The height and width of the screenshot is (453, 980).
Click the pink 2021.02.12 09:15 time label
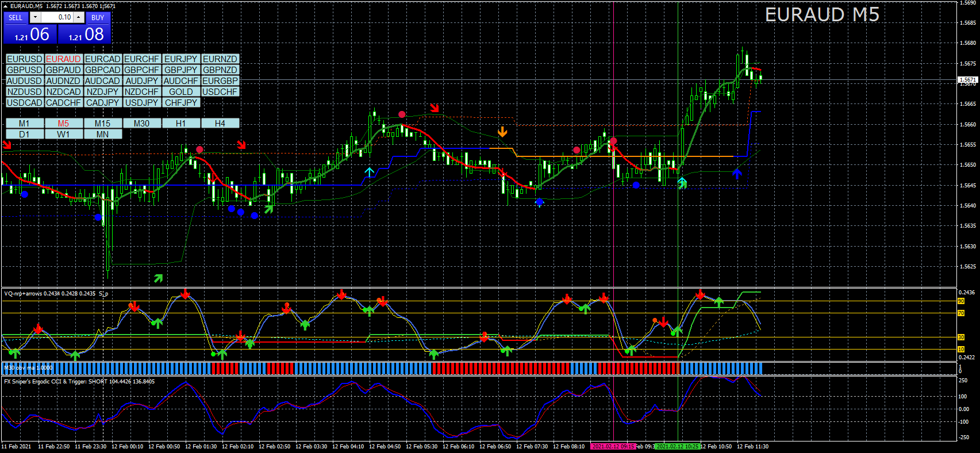pos(613,447)
